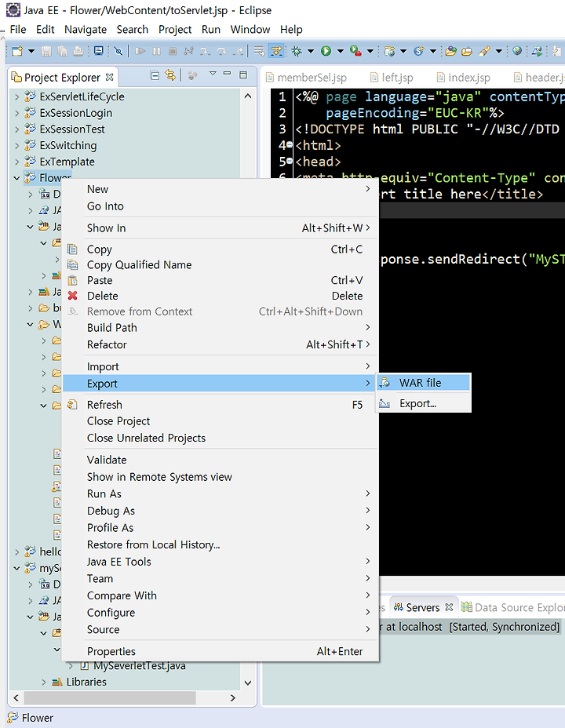The height and width of the screenshot is (728, 565).
Task: Open the Java EE Tools submenu
Action: coord(220,562)
